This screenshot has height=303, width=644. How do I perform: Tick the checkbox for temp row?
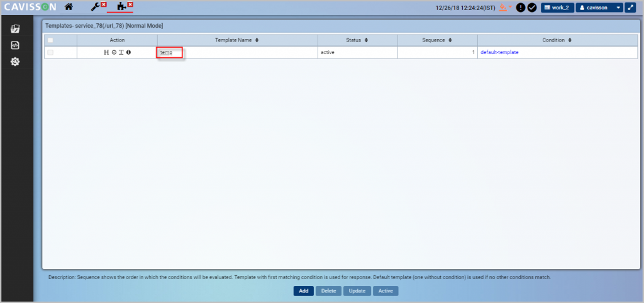coord(50,53)
